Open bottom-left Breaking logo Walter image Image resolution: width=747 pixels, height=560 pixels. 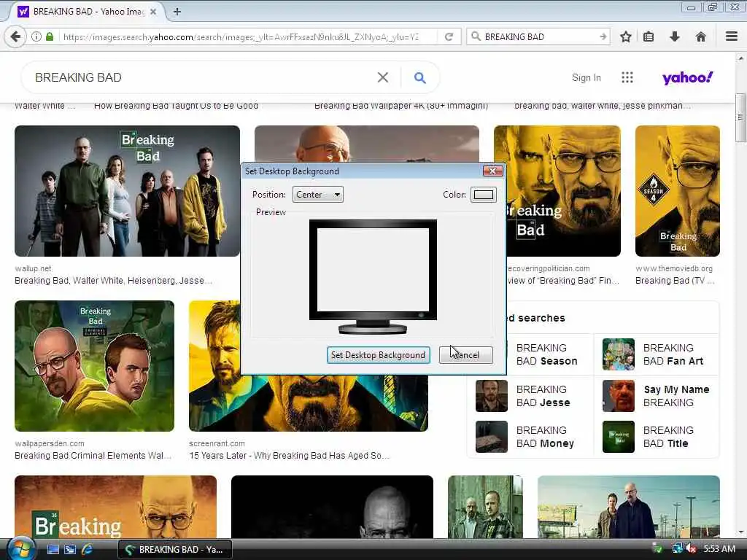coord(116,507)
